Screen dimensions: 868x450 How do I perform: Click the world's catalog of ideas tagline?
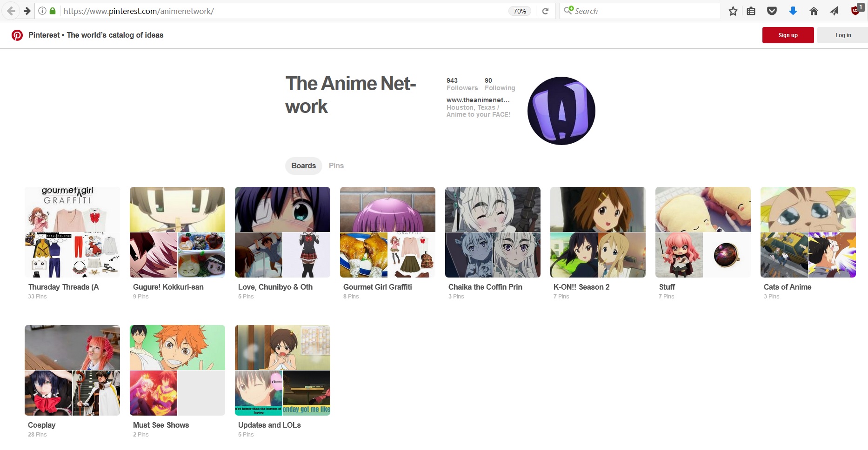click(x=115, y=35)
